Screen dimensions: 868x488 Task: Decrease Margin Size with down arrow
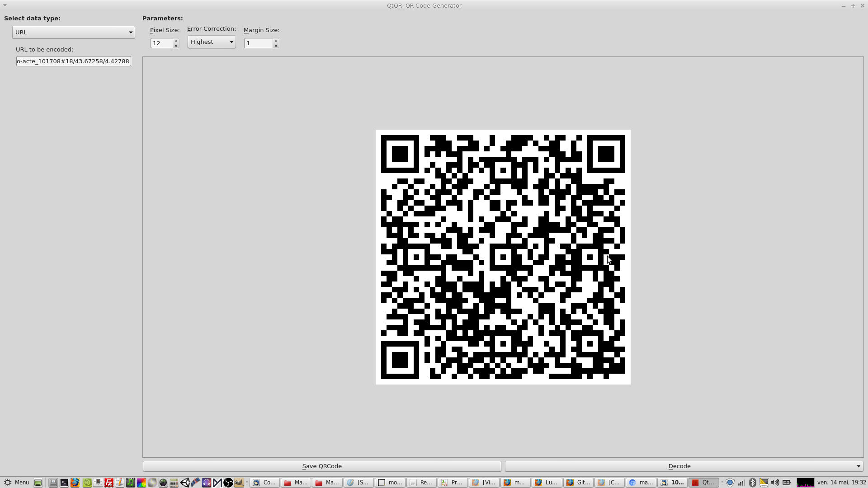point(276,46)
